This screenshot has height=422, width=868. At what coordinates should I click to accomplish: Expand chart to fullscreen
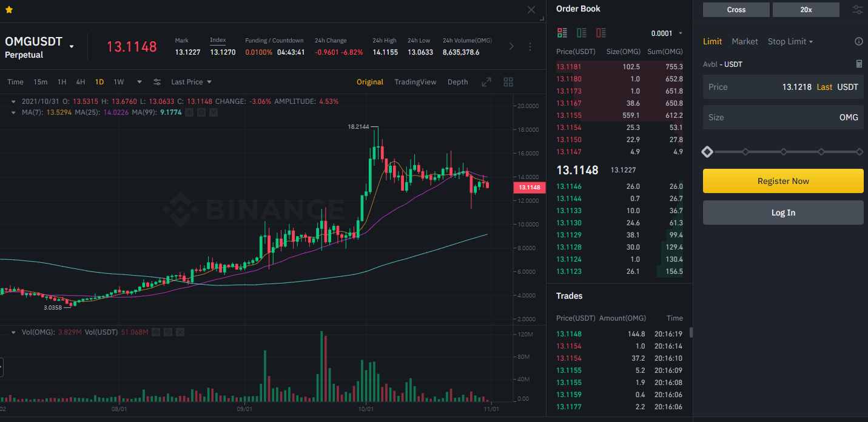[x=486, y=82]
